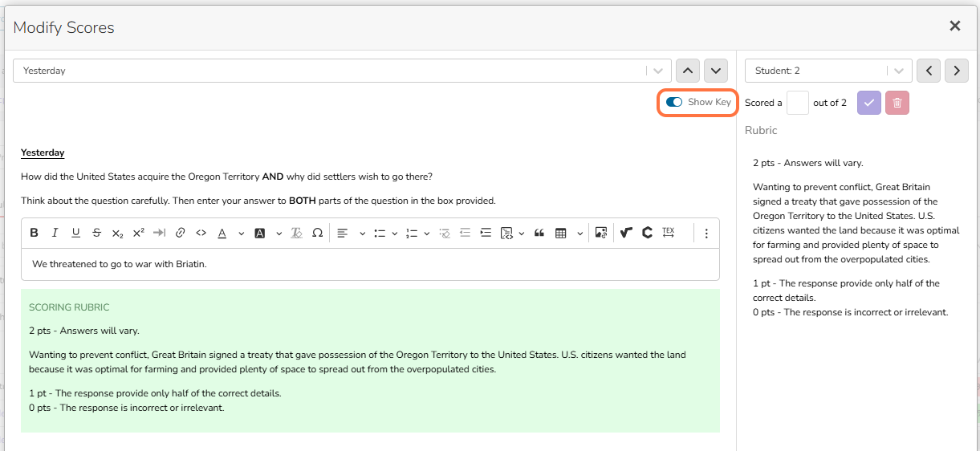Screen dimensions: 980x451
Task: Go to the previous question (up arrow)
Action: 688,71
